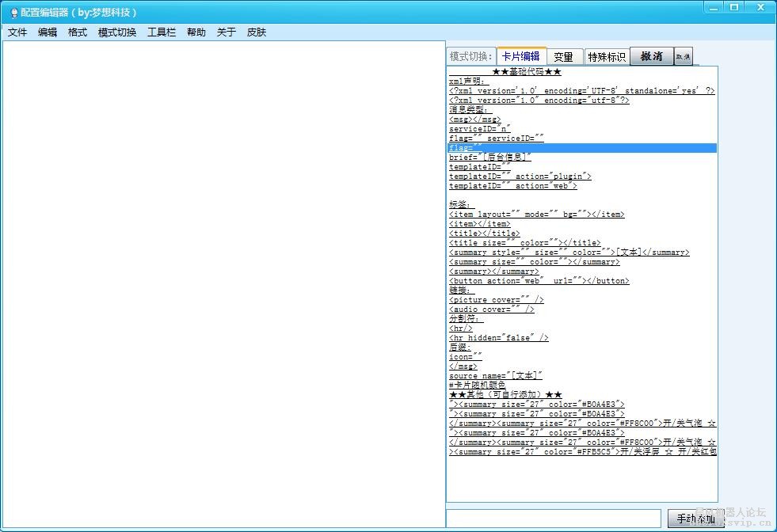Open the 皮肤 menu
This screenshot has width=777, height=532.
[257, 32]
